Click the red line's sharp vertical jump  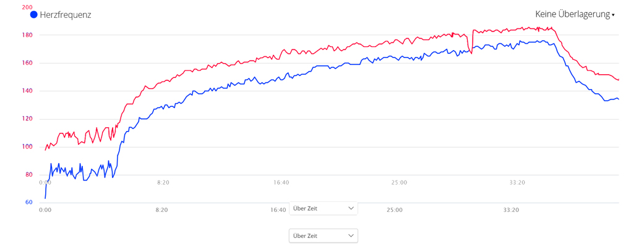(x=472, y=41)
